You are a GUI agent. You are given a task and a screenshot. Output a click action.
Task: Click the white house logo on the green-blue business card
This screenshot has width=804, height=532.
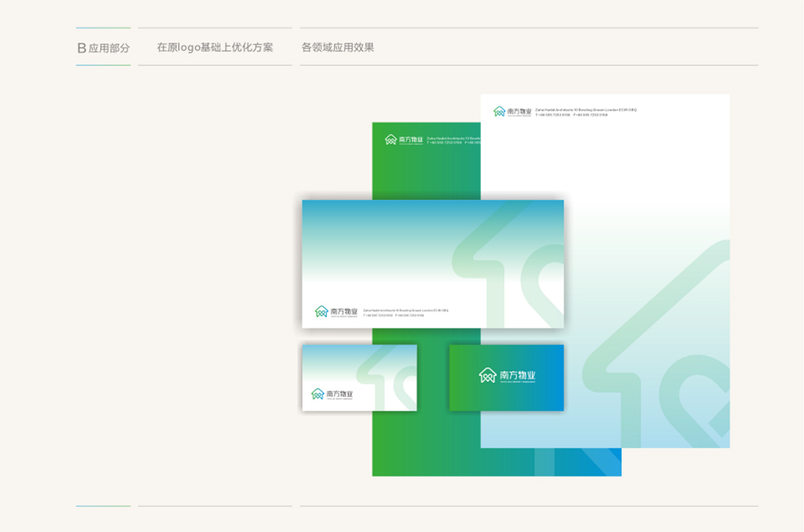pos(487,375)
